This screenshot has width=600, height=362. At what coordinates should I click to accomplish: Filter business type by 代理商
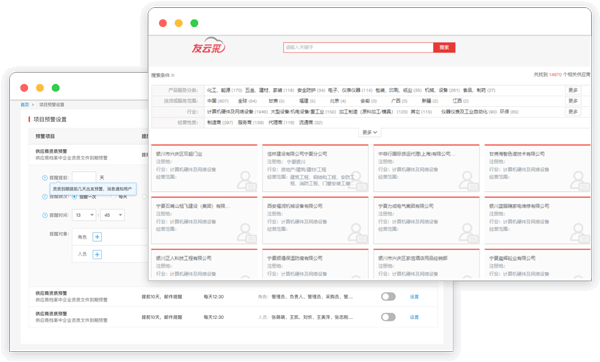pos(281,122)
